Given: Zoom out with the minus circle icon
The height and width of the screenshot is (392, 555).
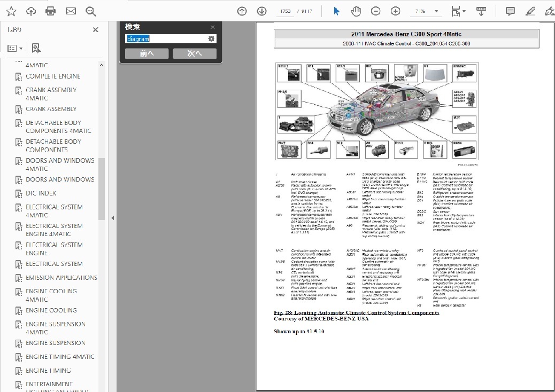Looking at the screenshot, I should click(x=375, y=11).
